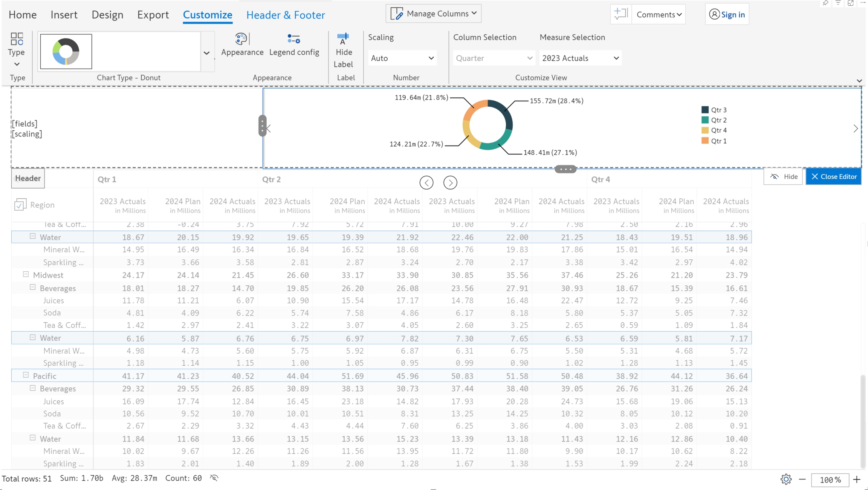Screen dimensions: 868x490
Task: Open the Scaling Auto dropdown
Action: [402, 58]
